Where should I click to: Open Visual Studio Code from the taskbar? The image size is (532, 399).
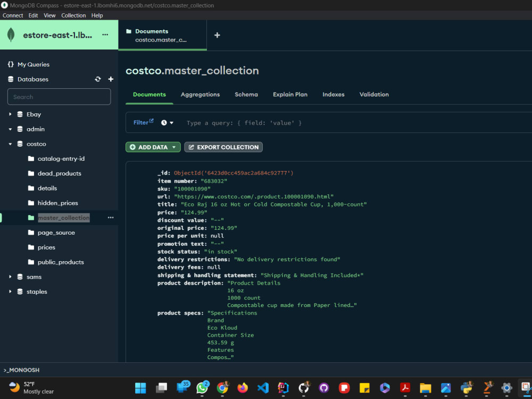263,387
